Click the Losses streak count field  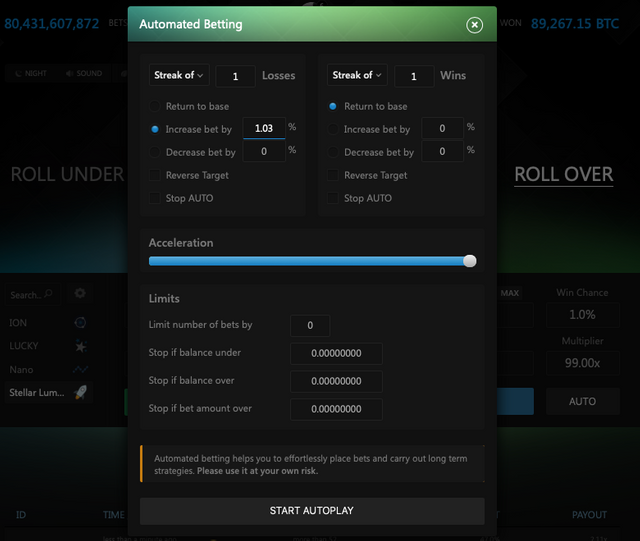(236, 76)
